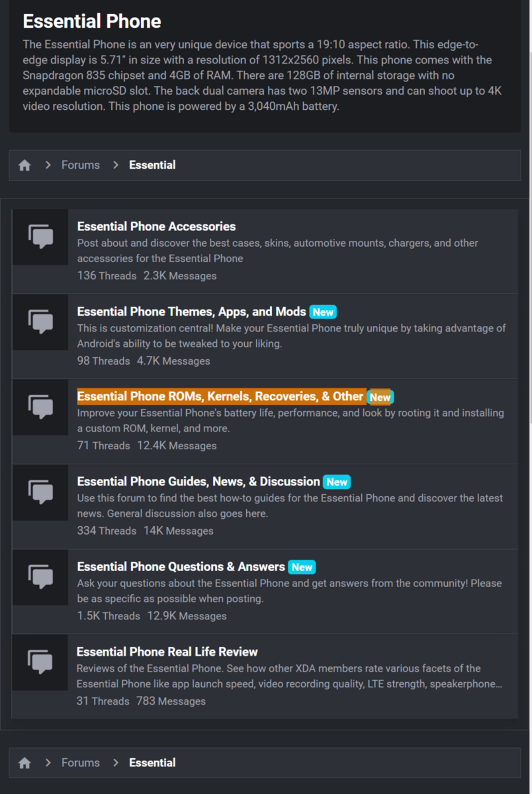Image resolution: width=532 pixels, height=794 pixels.
Task: Click chat icon beside ROMs, Kernels, Recoveries
Action: [41, 407]
